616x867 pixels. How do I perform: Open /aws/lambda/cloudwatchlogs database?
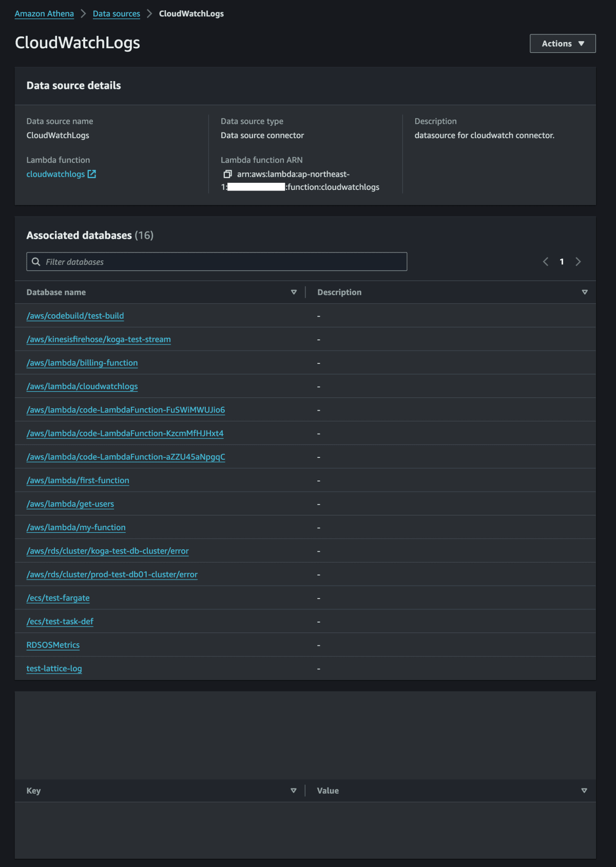82,387
